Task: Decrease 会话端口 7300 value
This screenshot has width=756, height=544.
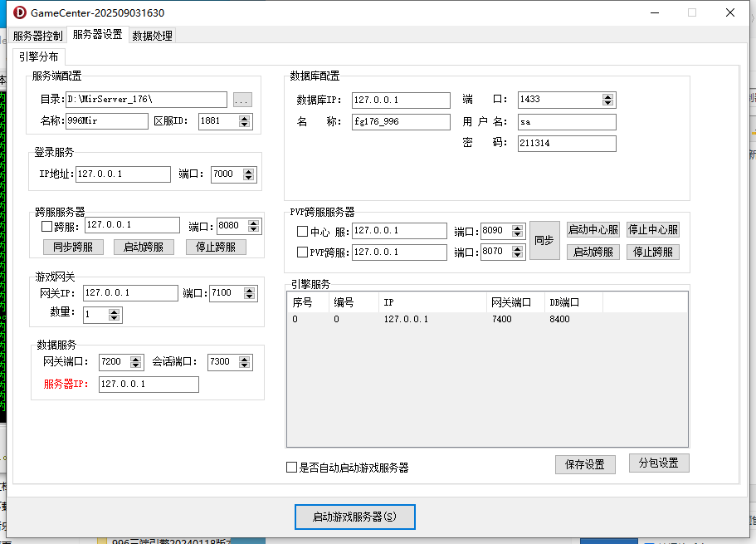Action: (x=245, y=365)
